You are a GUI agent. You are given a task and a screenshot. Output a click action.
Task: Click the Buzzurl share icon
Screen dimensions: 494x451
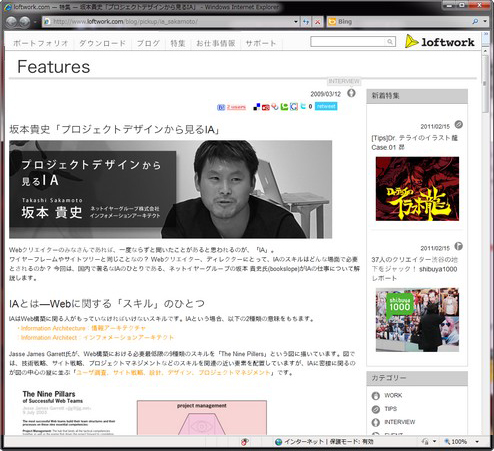point(275,107)
